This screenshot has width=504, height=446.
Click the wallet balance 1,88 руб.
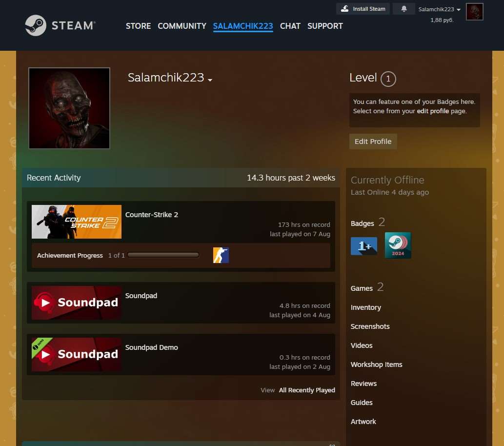[442, 20]
